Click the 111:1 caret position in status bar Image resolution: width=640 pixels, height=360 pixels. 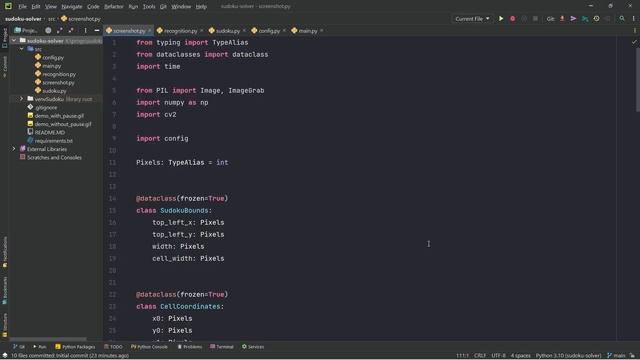tap(462, 356)
